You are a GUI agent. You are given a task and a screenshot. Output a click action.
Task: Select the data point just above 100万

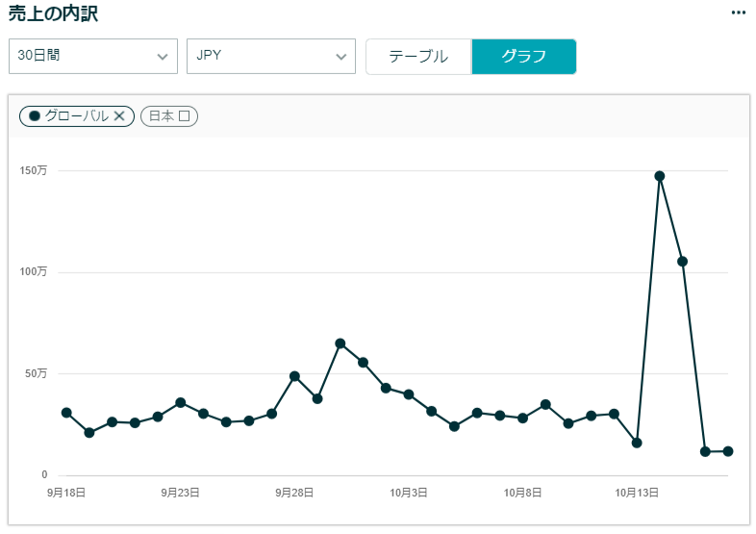coord(682,261)
